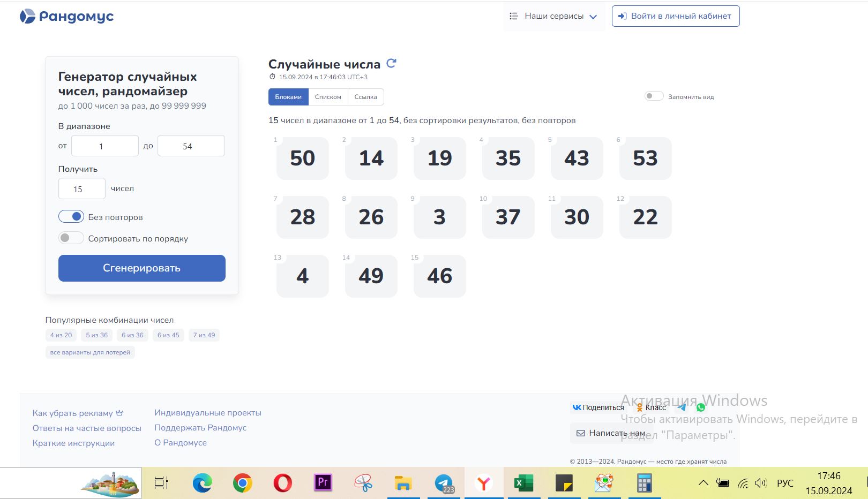
Task: Enable the Сортировать по порядку toggle
Action: pyautogui.click(x=71, y=238)
